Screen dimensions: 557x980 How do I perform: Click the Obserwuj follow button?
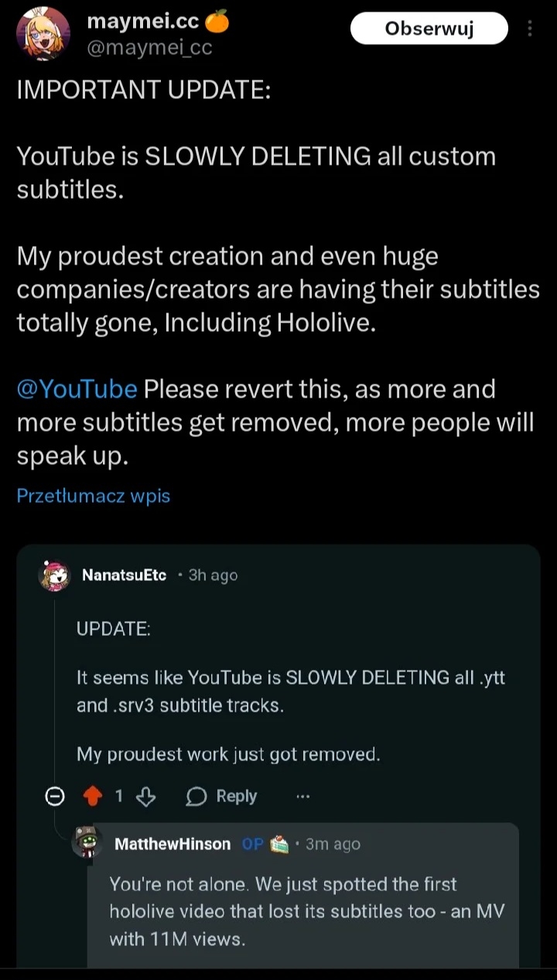(429, 29)
